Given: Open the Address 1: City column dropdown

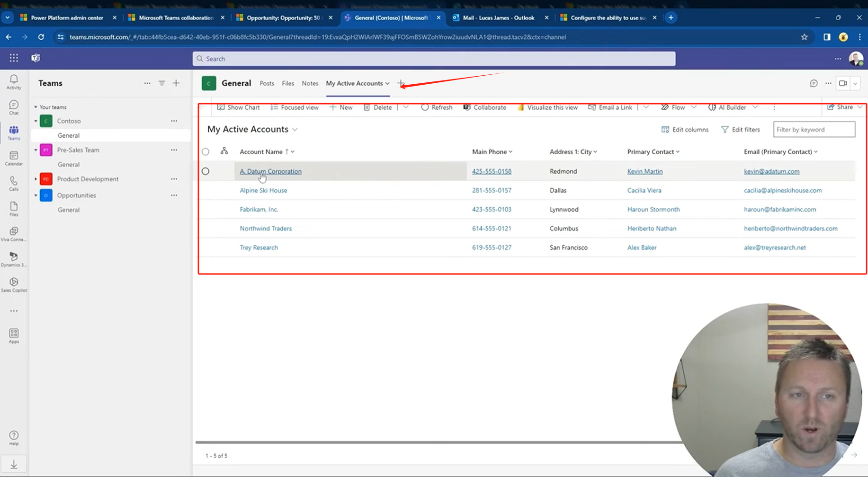Looking at the screenshot, I should coord(595,152).
